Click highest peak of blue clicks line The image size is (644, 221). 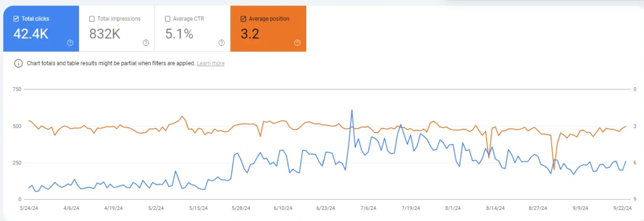pos(352,110)
